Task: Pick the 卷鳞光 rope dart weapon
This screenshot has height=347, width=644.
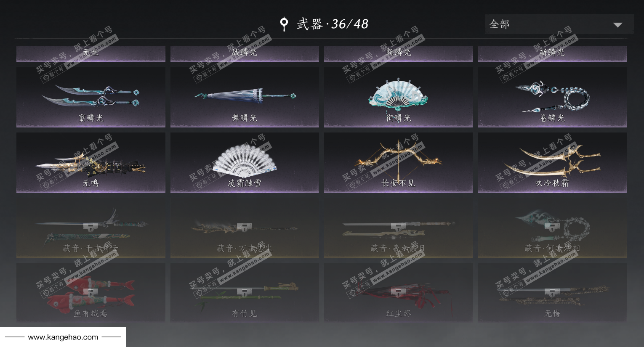Action: 552,97
